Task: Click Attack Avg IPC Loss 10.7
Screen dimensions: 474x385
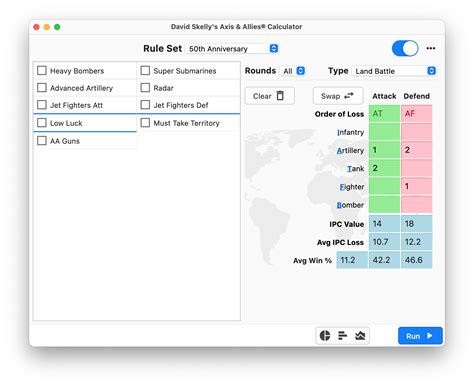Action: pos(384,242)
